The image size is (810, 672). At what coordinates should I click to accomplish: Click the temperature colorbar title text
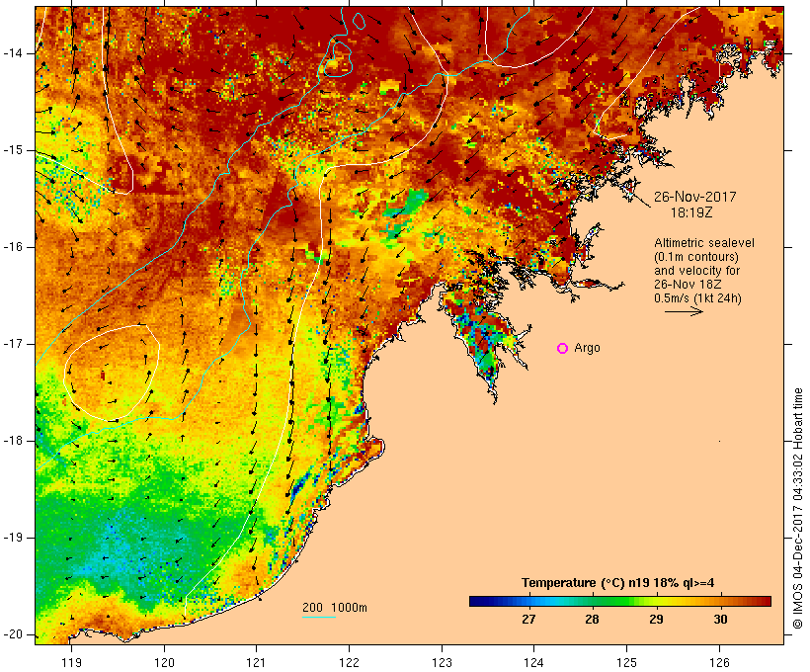(x=617, y=583)
